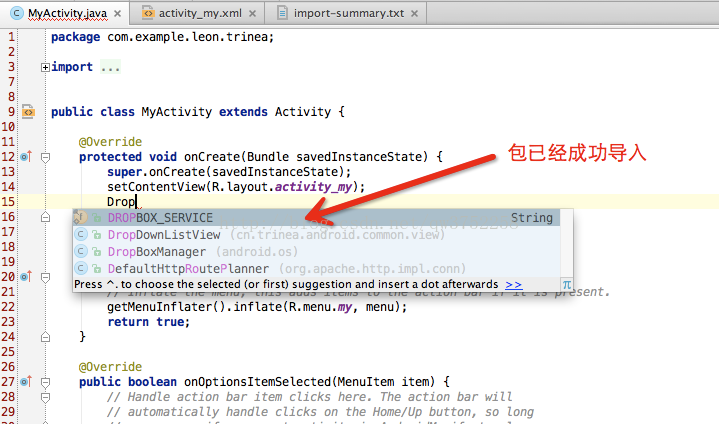
Task: Collapse the onCreate method fold on line 12
Action: (45, 157)
